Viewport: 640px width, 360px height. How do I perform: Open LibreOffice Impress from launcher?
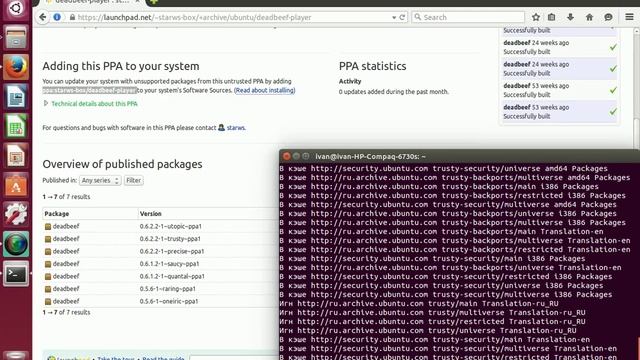pyautogui.click(x=16, y=156)
